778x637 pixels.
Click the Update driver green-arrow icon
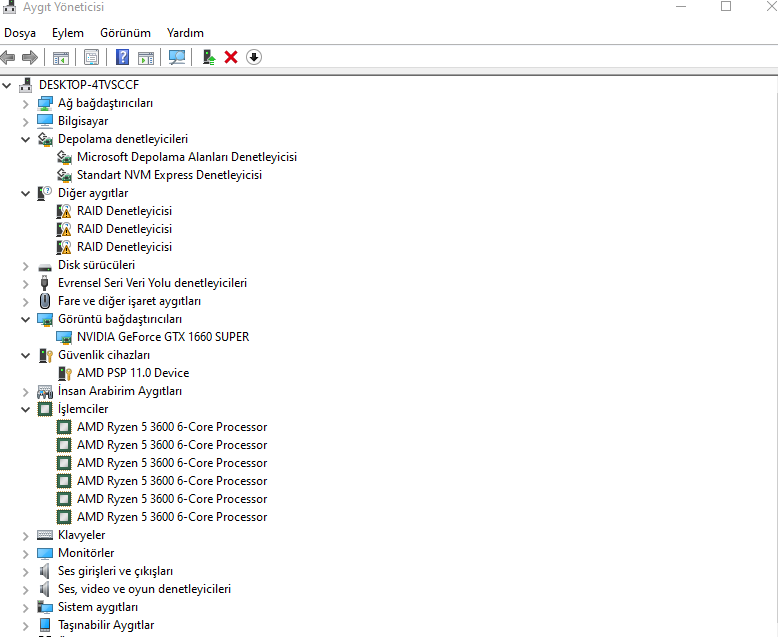point(209,58)
